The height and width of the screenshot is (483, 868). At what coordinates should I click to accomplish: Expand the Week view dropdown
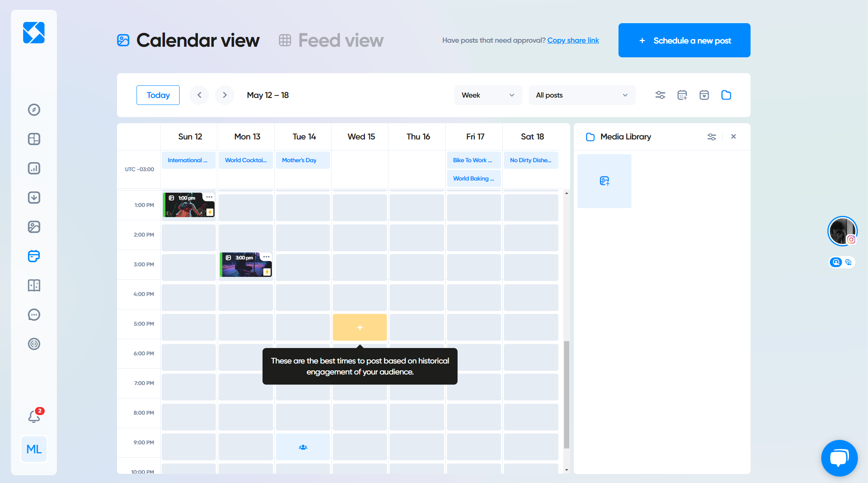point(487,95)
